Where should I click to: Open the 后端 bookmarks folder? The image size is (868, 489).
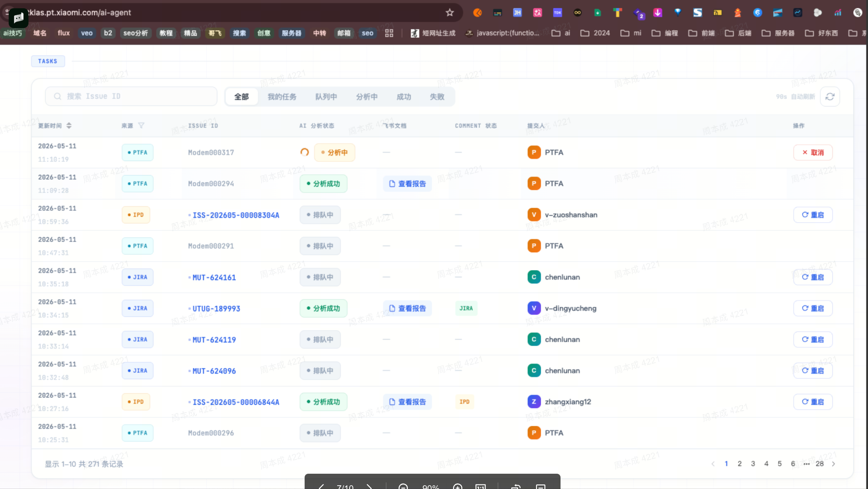(738, 33)
